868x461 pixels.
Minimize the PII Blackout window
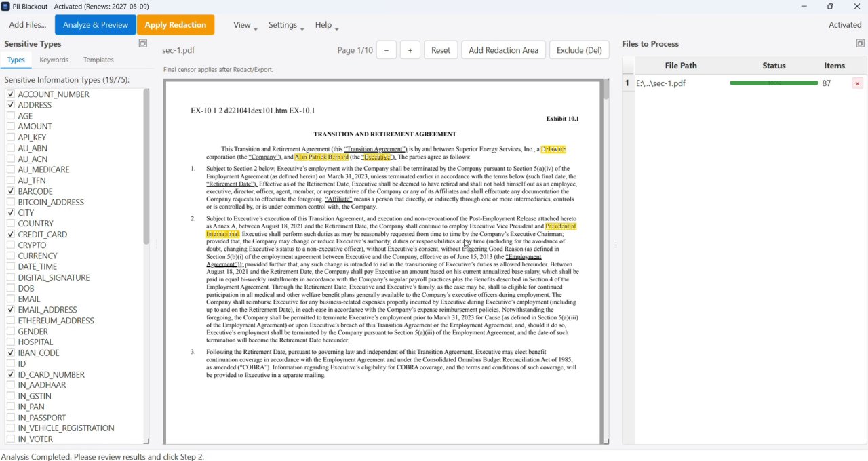804,6
